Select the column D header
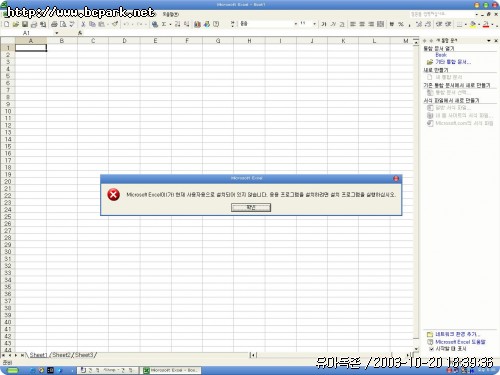This screenshot has width=500, height=375. (124, 41)
